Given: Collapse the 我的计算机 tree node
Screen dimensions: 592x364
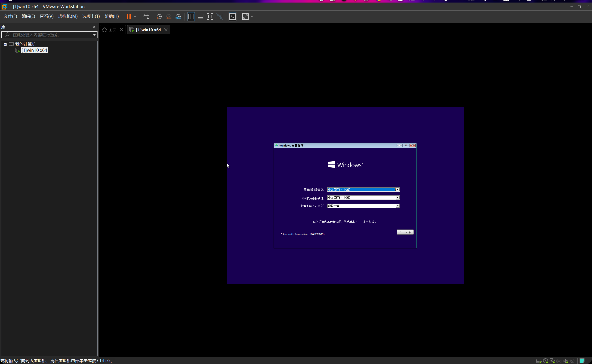Looking at the screenshot, I should click(x=5, y=44).
